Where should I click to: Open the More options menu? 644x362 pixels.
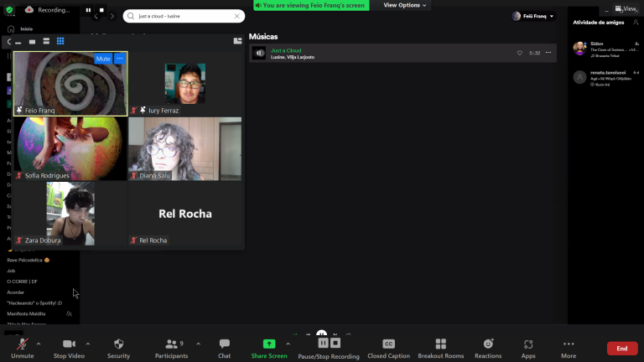(x=569, y=348)
